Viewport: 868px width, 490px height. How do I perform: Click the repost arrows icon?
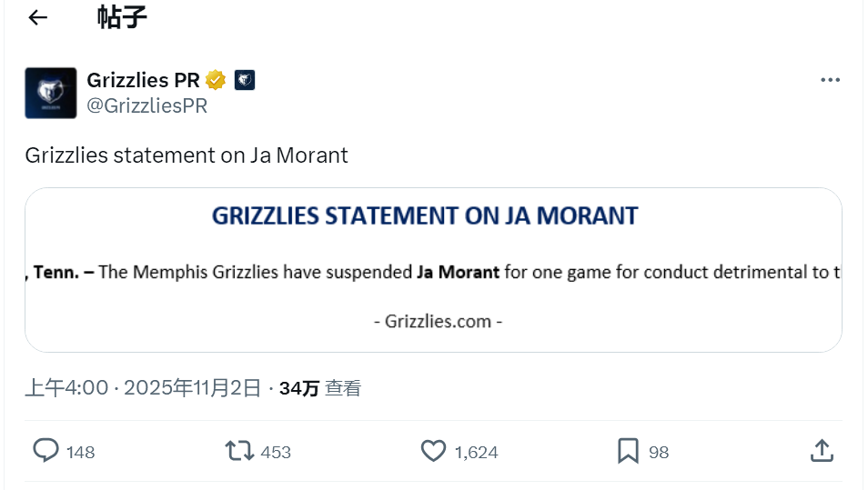pos(239,450)
